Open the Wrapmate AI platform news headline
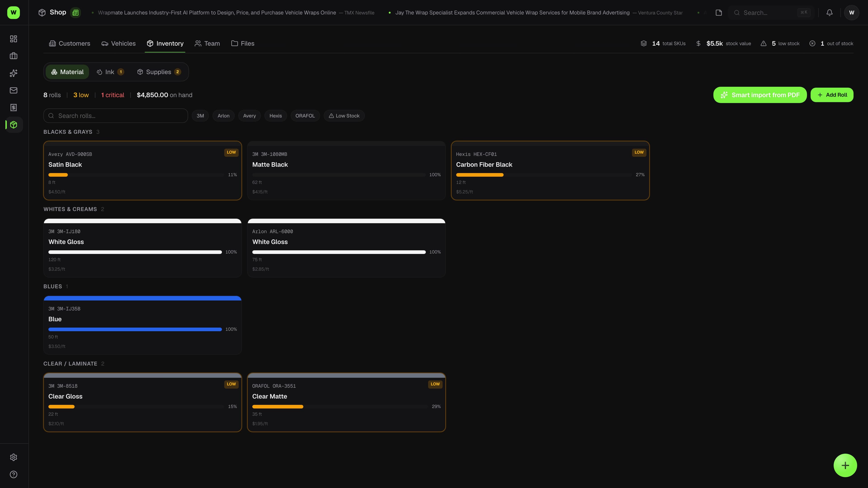Viewport: 868px width, 488px height. pyautogui.click(x=217, y=12)
